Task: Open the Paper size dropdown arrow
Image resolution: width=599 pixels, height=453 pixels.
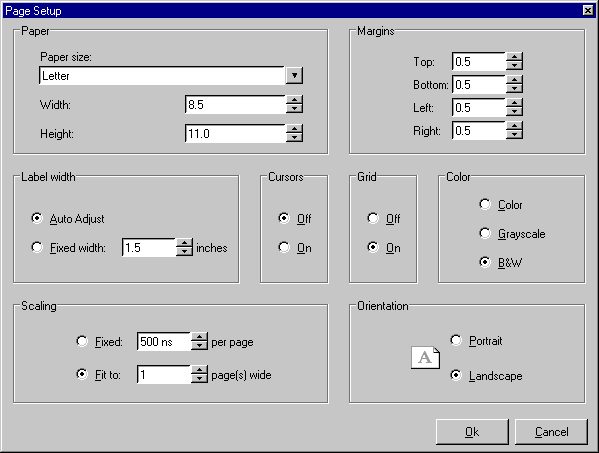Action: pos(294,76)
